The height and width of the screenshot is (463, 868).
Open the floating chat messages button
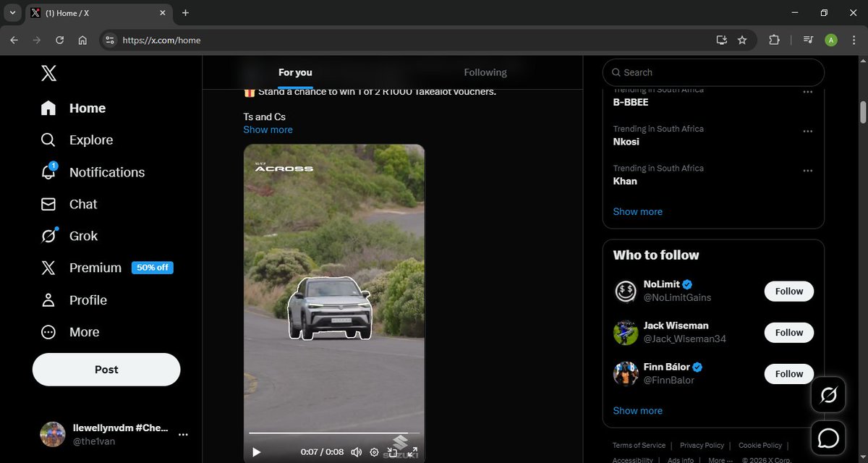click(x=828, y=438)
